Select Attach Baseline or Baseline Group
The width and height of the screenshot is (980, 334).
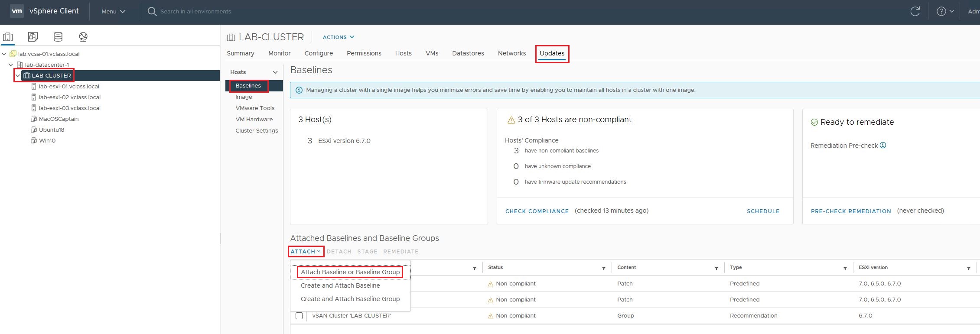pos(350,272)
